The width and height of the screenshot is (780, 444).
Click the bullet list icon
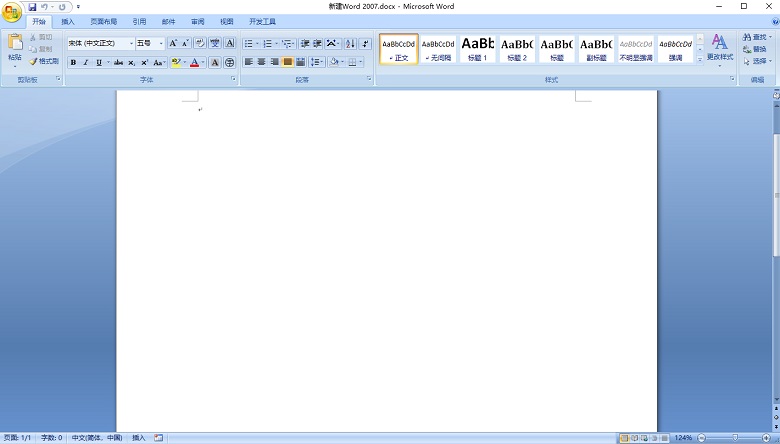[249, 44]
